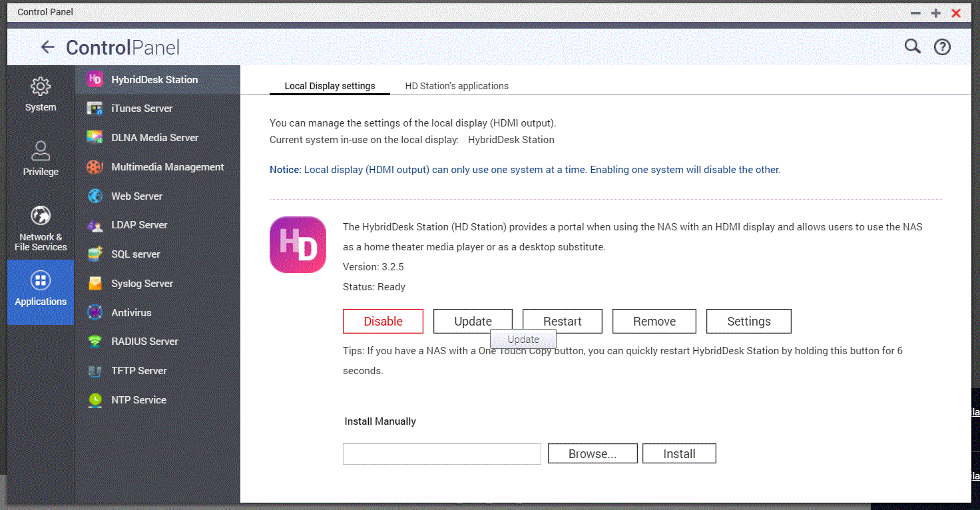Screen dimensions: 980x510
Task: Click the HybridDesk Station HD sidebar icon
Action: coord(95,79)
